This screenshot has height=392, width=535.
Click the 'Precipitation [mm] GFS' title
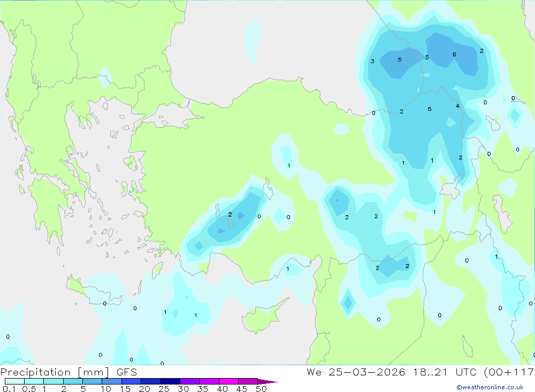click(x=68, y=372)
